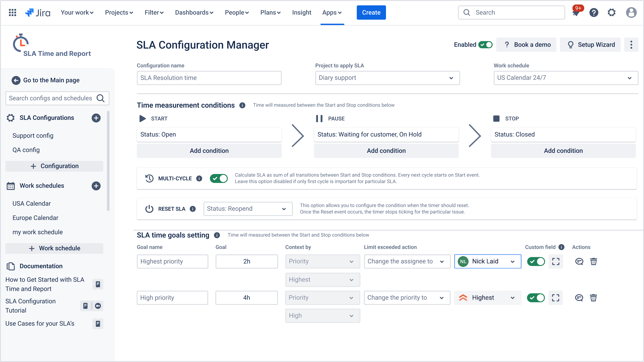Click Book a demo button

point(526,45)
